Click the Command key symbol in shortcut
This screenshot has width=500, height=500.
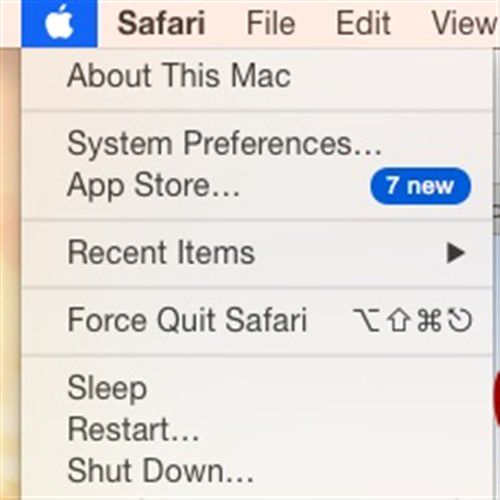(429, 320)
